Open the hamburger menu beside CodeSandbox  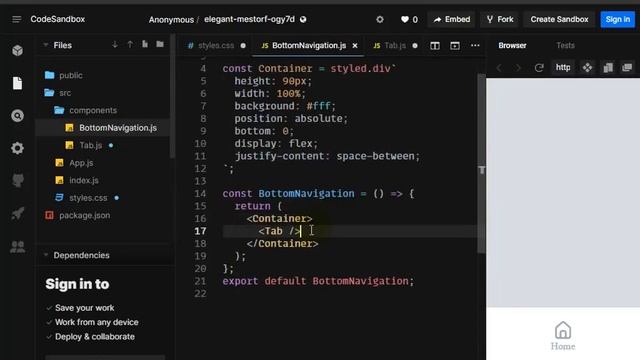[16, 19]
